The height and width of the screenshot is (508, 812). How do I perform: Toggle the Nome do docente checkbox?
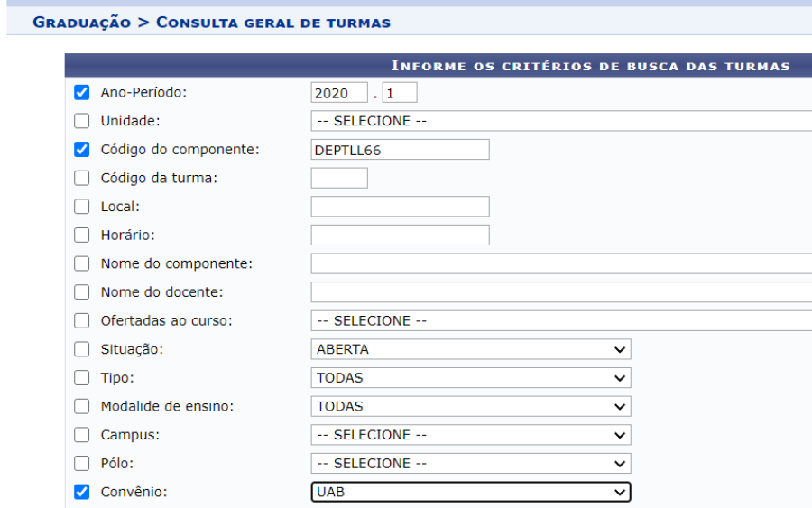tap(82, 292)
